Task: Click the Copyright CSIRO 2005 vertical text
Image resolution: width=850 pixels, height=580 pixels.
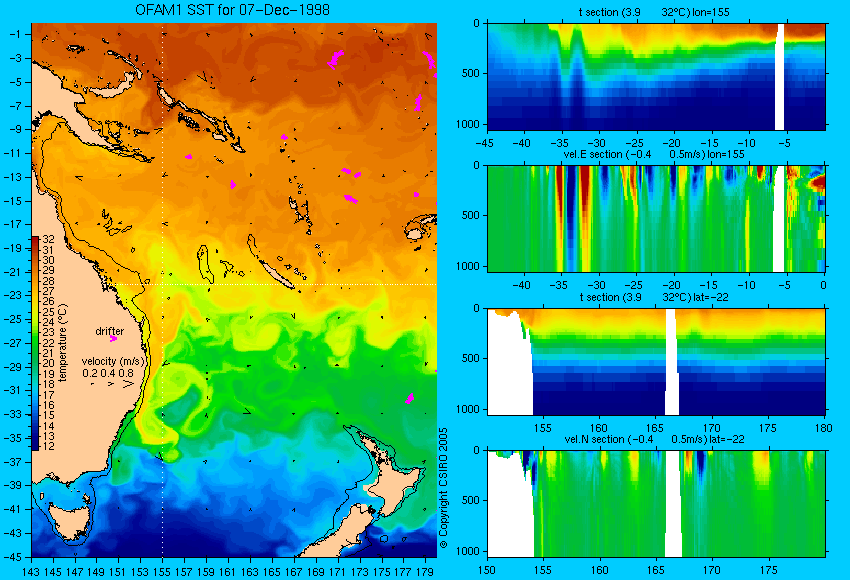Action: (443, 488)
